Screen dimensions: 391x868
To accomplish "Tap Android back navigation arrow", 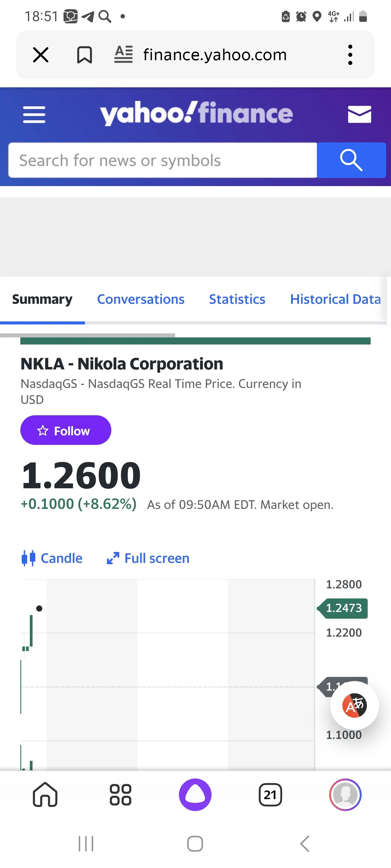I will pos(304,844).
